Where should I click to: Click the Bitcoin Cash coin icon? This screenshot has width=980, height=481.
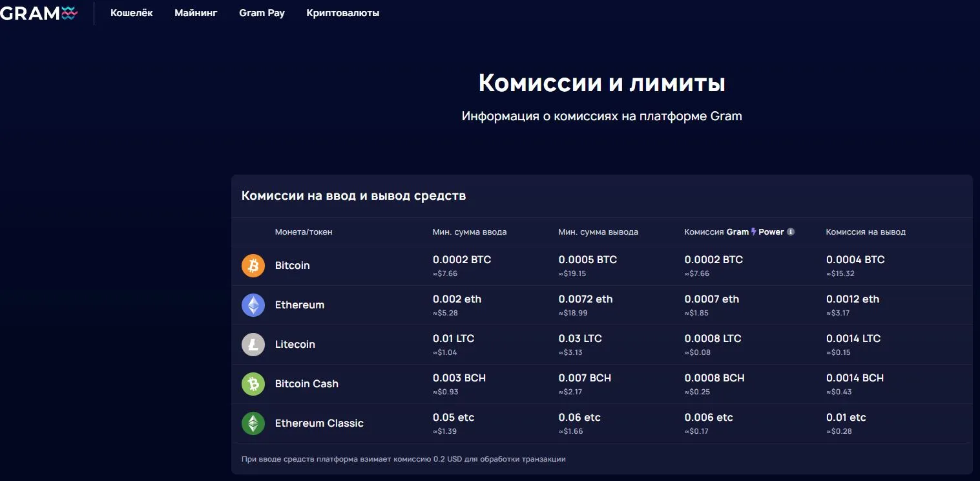click(253, 384)
